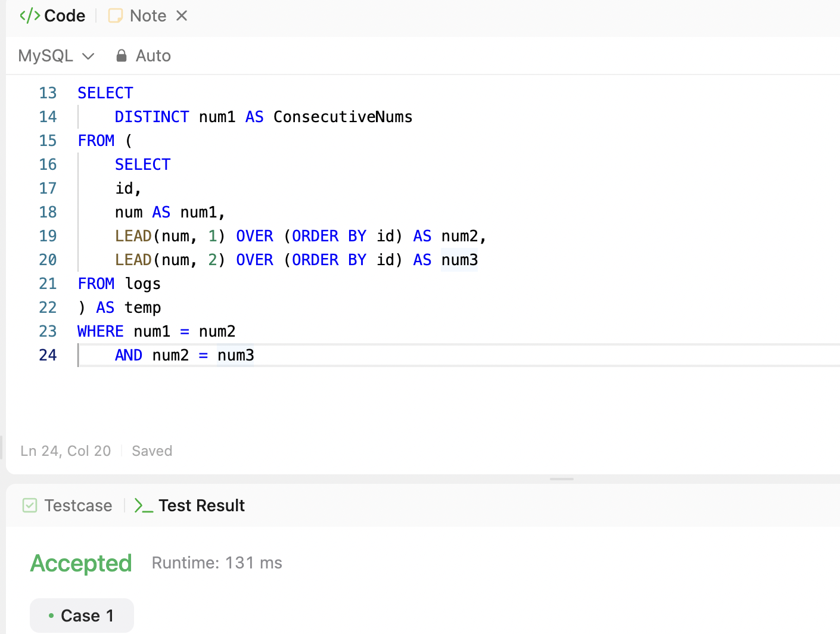
Task: Open the Testcase tab
Action: tap(67, 505)
